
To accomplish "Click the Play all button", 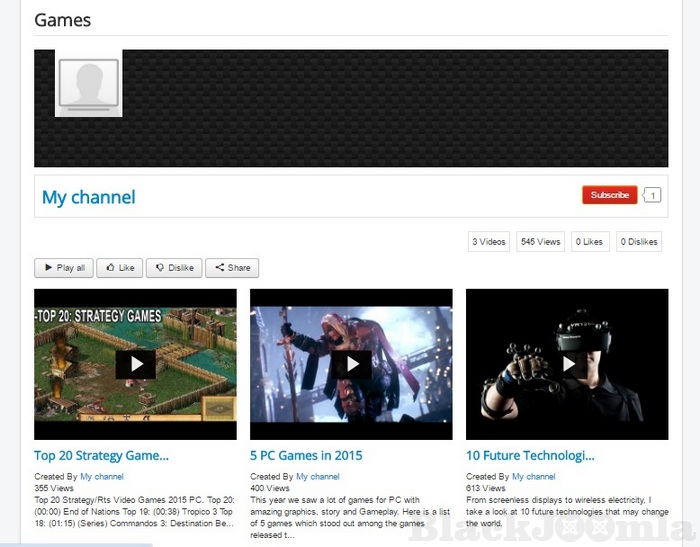I will pos(64,268).
